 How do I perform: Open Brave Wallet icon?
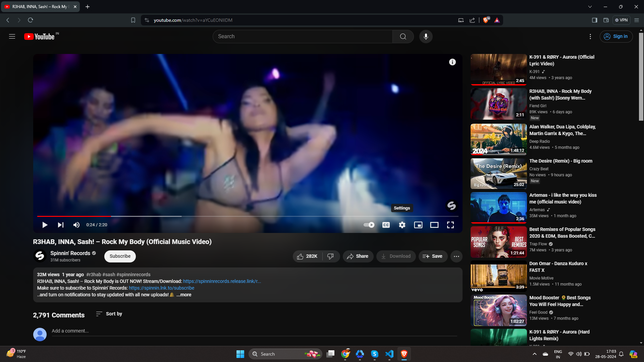click(606, 20)
